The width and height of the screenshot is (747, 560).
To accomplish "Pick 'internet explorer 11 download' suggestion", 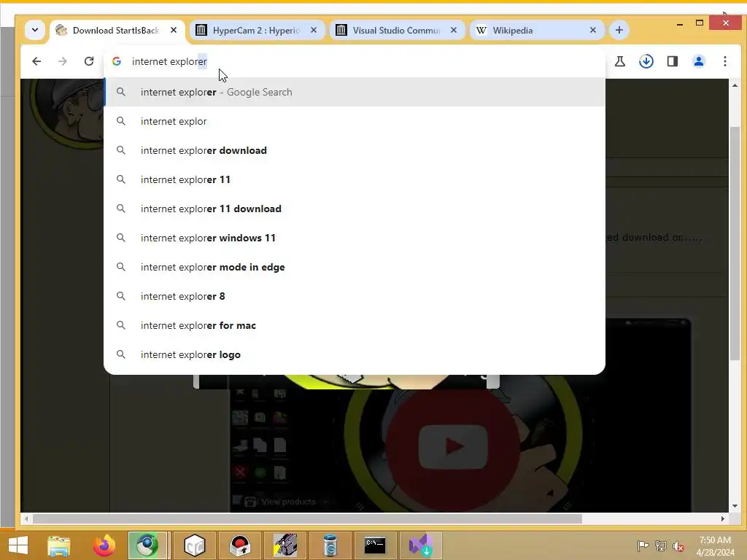I will coord(355,209).
